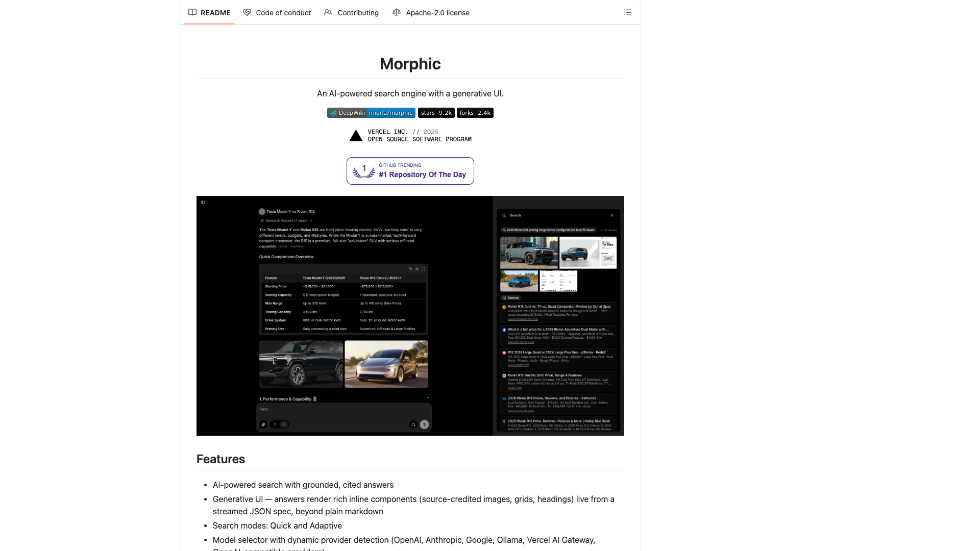980x551 pixels.
Task: Click the "Search modes: Quick and Adaptive" bullet
Action: click(x=277, y=525)
